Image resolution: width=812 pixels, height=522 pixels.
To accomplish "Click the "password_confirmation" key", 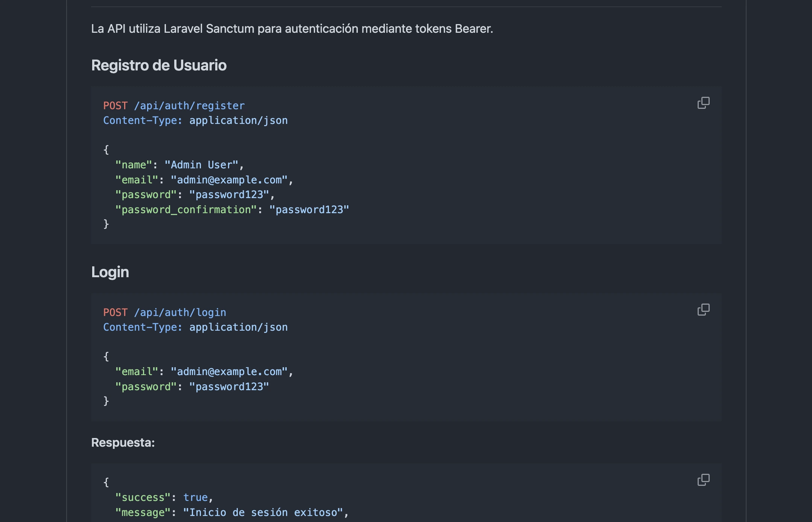I will pyautogui.click(x=186, y=210).
